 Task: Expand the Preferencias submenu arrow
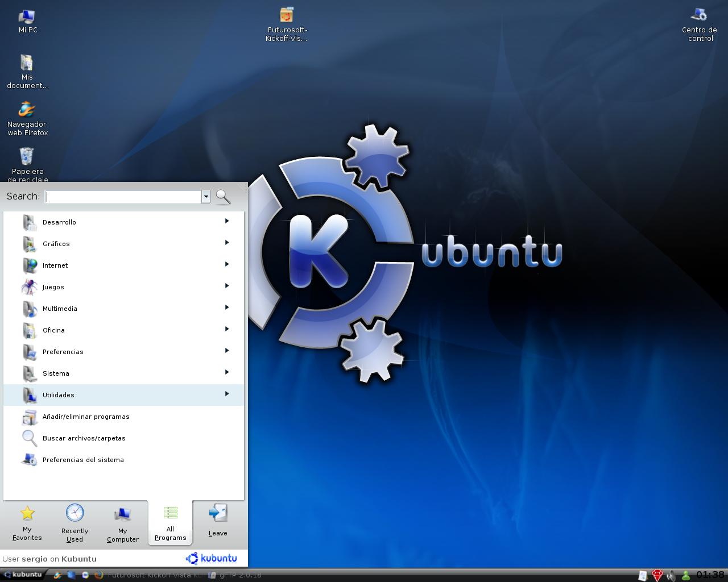pos(226,351)
